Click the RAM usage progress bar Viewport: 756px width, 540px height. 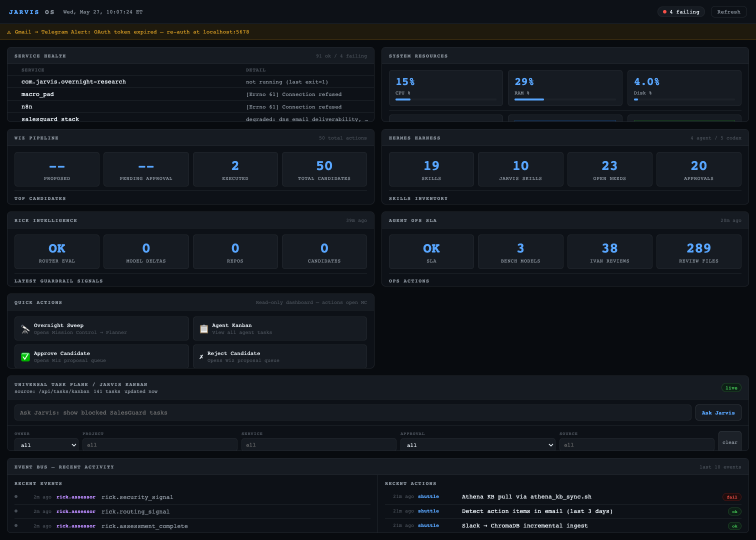(565, 99)
